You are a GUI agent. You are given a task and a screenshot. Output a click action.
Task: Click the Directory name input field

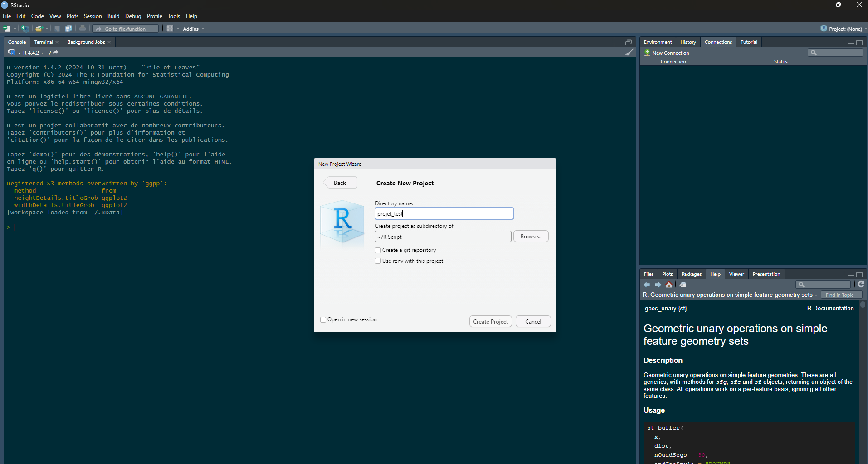click(x=444, y=213)
